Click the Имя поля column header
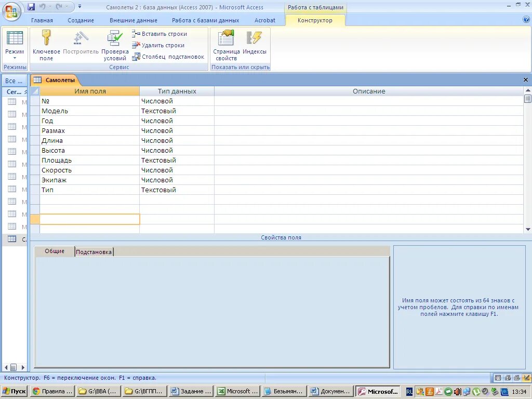Screen dimensions: 532x399 pos(89,91)
